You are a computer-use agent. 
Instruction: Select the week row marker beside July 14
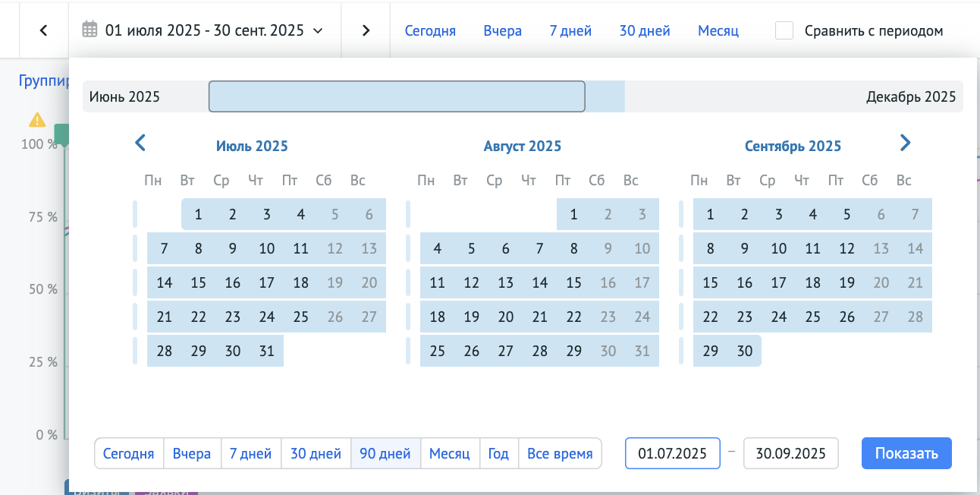136,282
